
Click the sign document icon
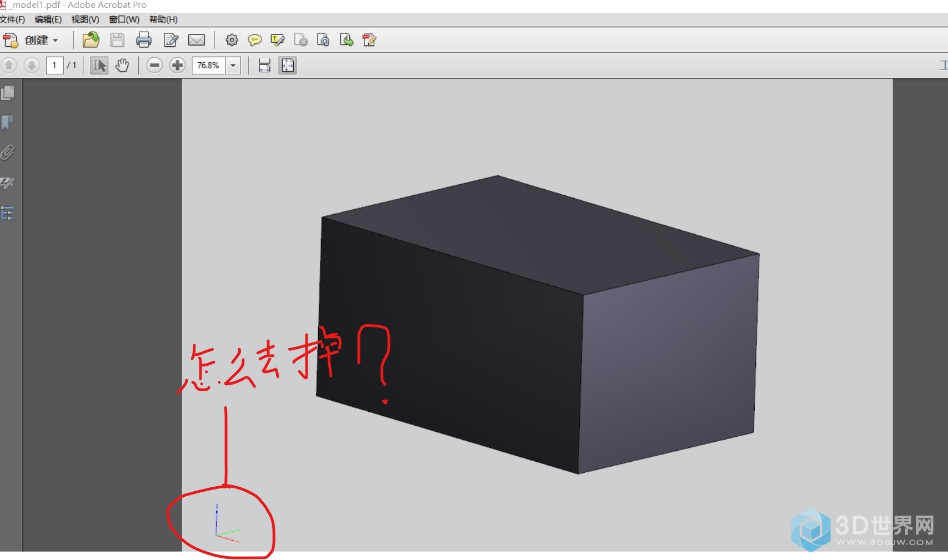tap(369, 40)
